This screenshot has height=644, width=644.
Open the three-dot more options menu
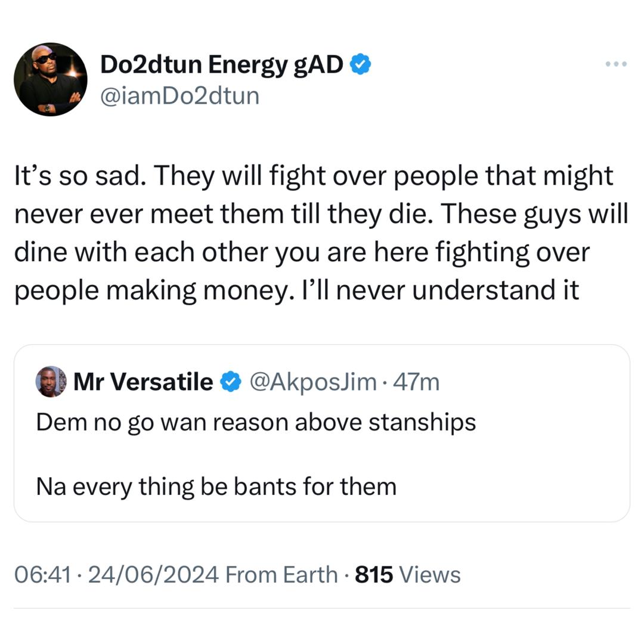[x=615, y=64]
